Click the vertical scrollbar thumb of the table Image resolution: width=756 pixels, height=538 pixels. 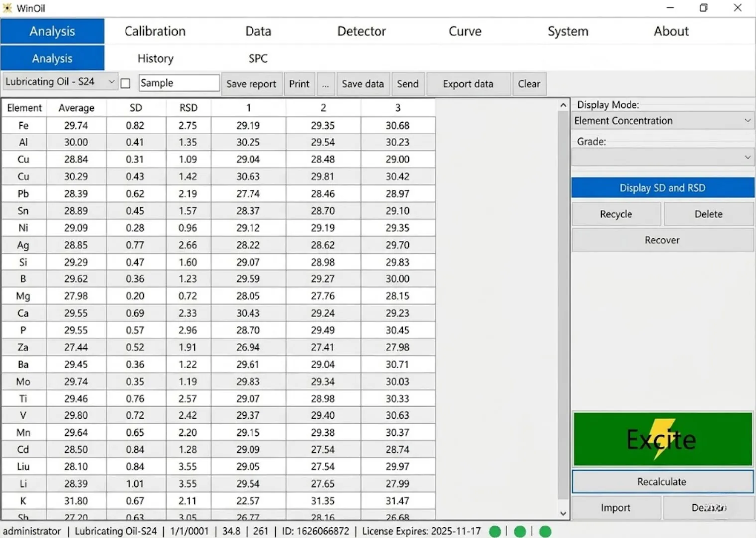coord(563,304)
